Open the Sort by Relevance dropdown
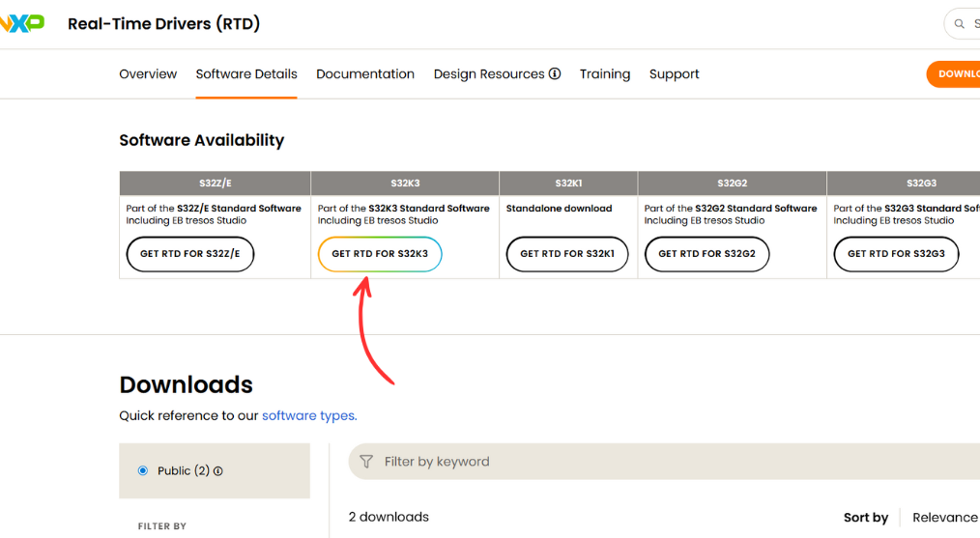This screenshot has height=538, width=980. pyautogui.click(x=944, y=518)
